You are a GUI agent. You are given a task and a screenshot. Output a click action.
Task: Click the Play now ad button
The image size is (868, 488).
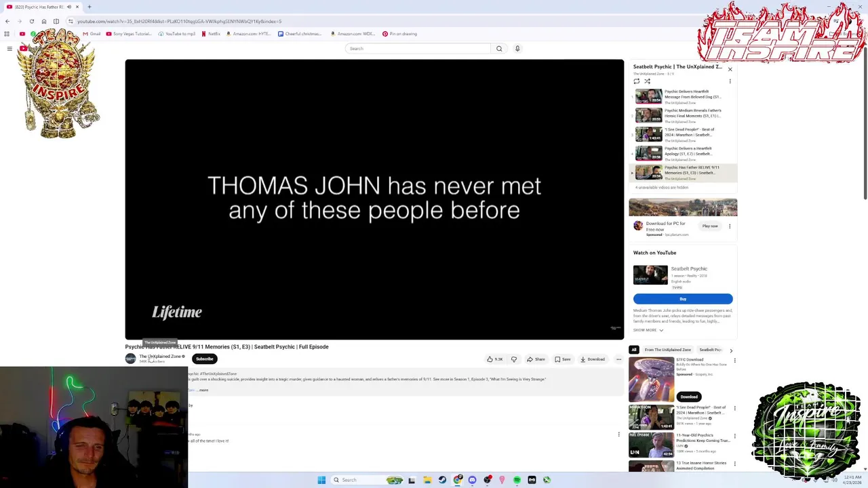pos(710,226)
